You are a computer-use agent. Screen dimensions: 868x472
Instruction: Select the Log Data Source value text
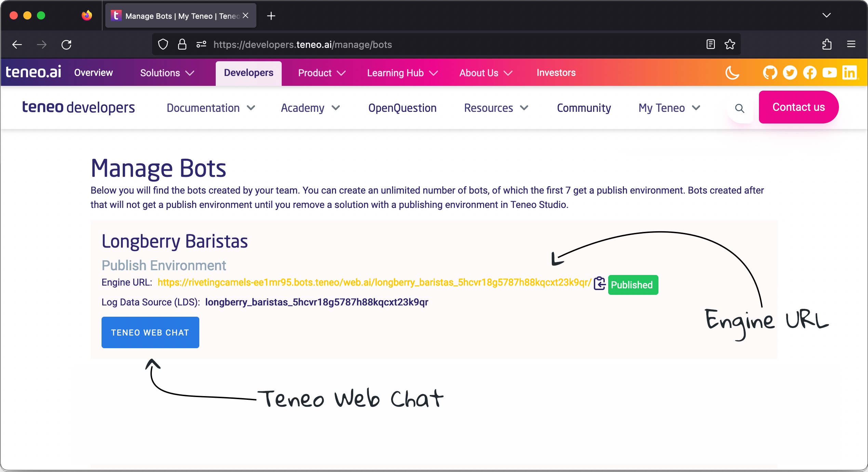(317, 302)
